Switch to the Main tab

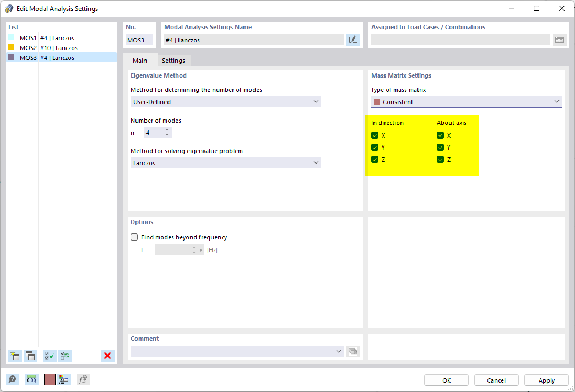click(x=140, y=61)
